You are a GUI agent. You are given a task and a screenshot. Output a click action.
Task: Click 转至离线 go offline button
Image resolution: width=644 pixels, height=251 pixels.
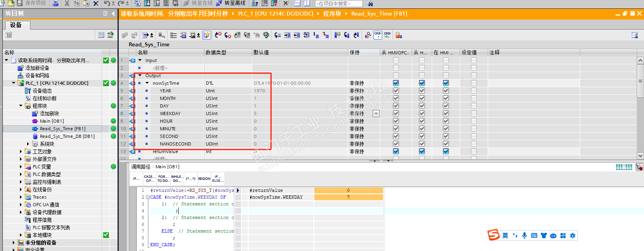(x=231, y=3)
